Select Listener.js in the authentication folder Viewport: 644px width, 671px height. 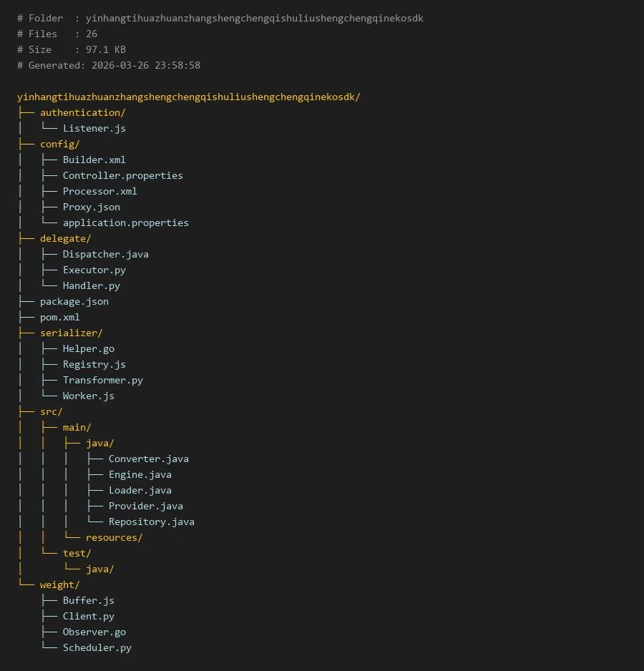click(x=94, y=128)
